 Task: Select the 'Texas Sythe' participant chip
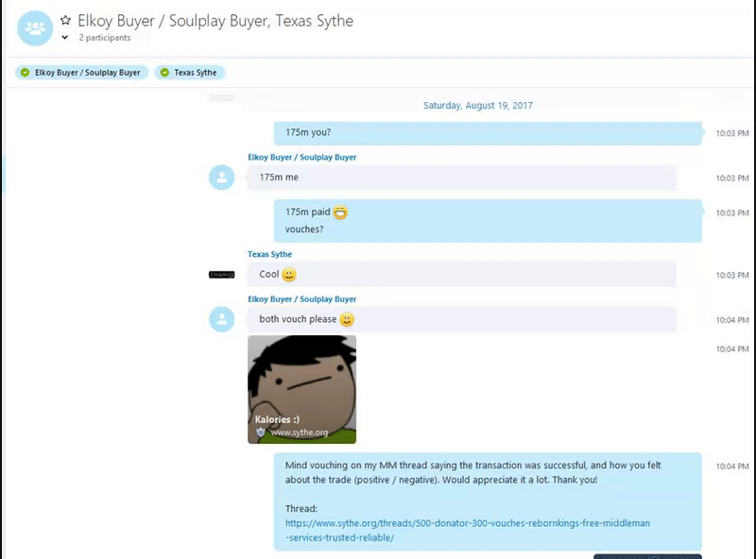[x=190, y=73]
